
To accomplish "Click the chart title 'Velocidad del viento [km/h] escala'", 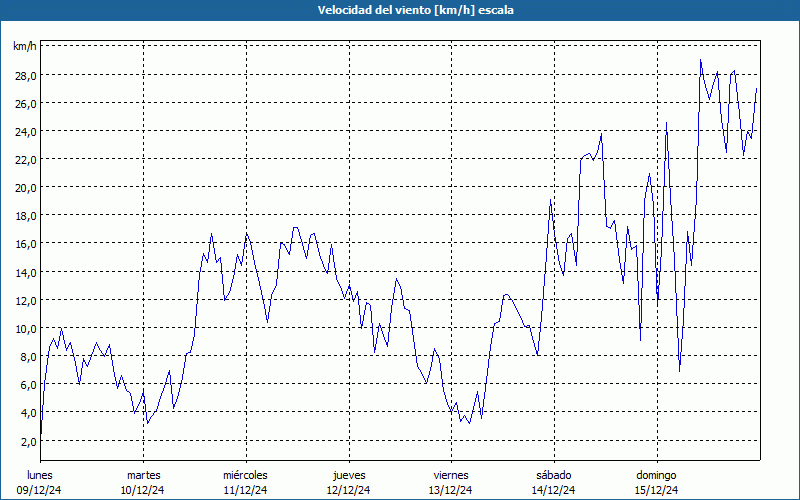I will (415, 10).
